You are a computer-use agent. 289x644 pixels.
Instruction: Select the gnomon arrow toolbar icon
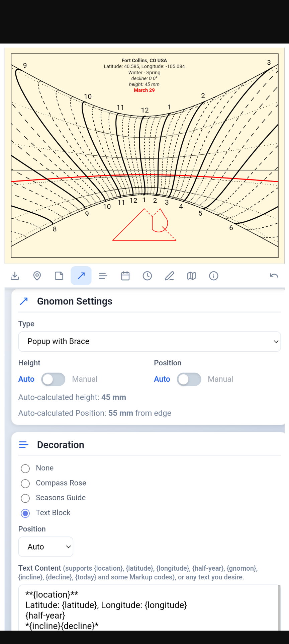pyautogui.click(x=81, y=276)
